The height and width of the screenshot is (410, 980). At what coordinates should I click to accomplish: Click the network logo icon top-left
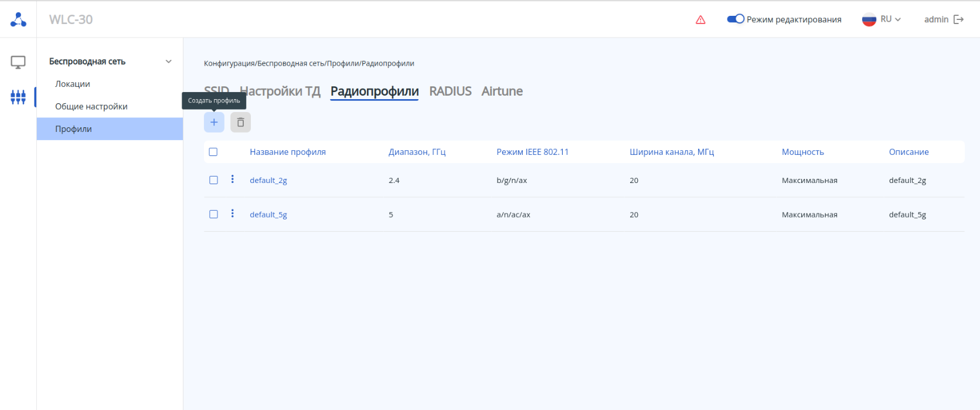[18, 19]
